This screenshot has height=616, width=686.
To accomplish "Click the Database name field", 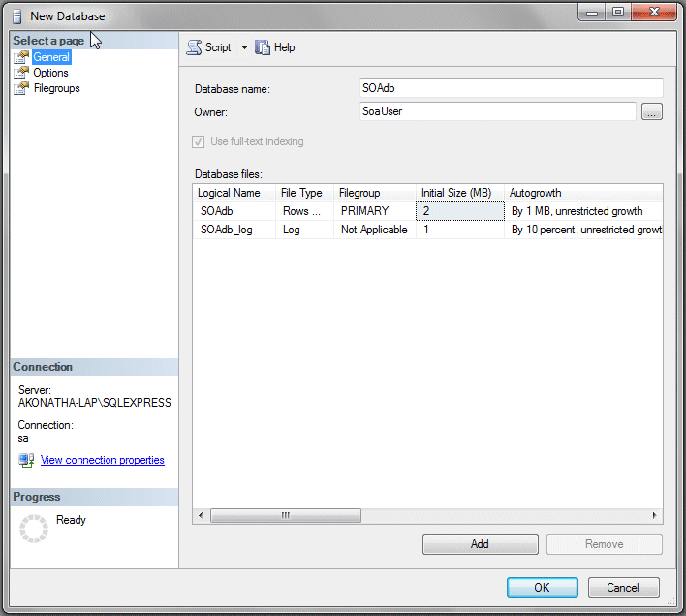I will (x=511, y=88).
